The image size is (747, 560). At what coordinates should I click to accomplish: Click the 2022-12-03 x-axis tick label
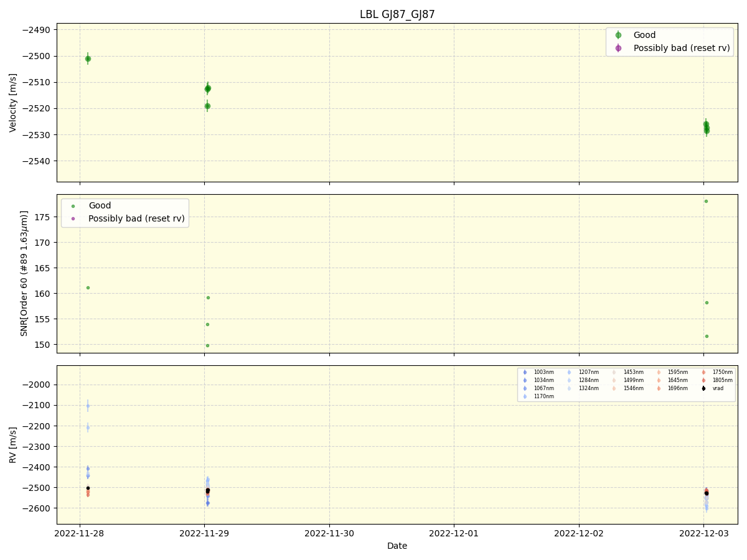[703, 533]
